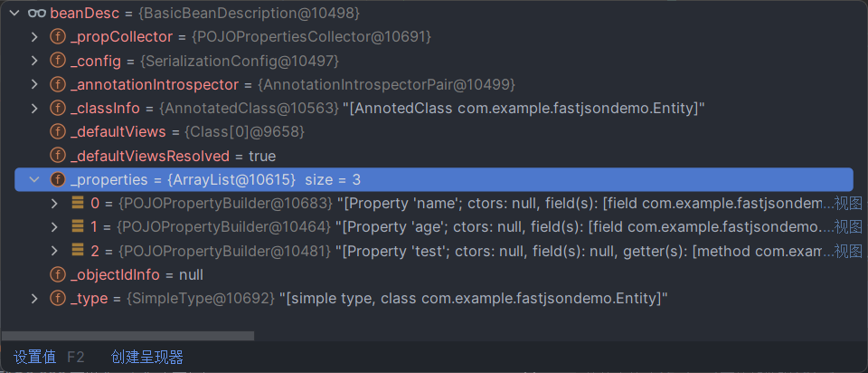The image size is (868, 373).
Task: Click the 设置值 action at bottom
Action: 35,357
